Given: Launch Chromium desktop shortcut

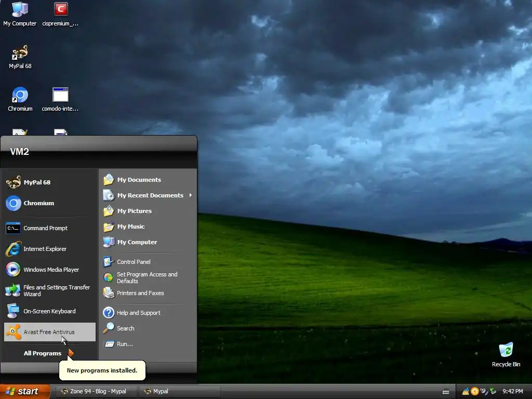Looking at the screenshot, I should point(20,99).
